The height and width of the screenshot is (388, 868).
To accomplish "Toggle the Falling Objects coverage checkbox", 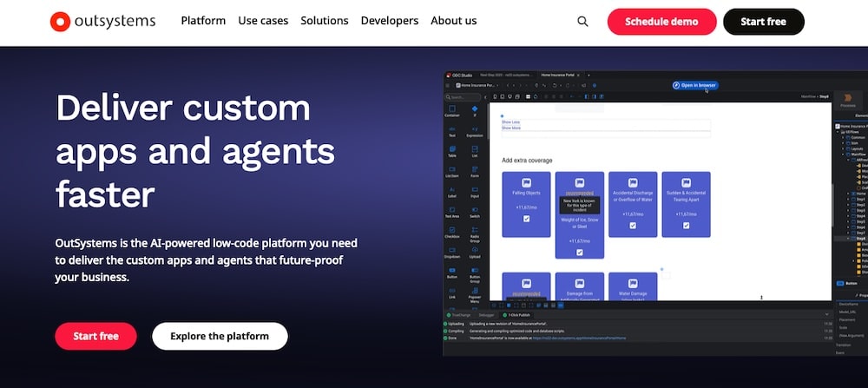I will [x=526, y=219].
